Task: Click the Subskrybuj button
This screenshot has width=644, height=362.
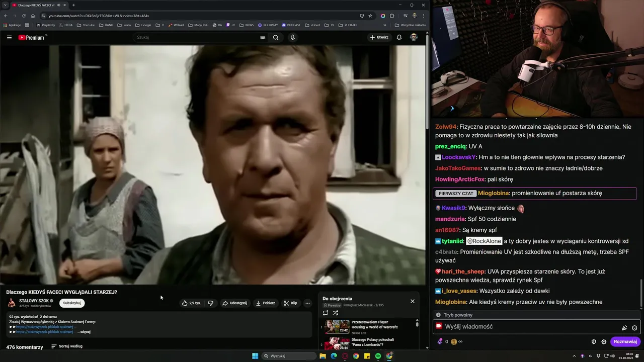Action: tap(72, 303)
